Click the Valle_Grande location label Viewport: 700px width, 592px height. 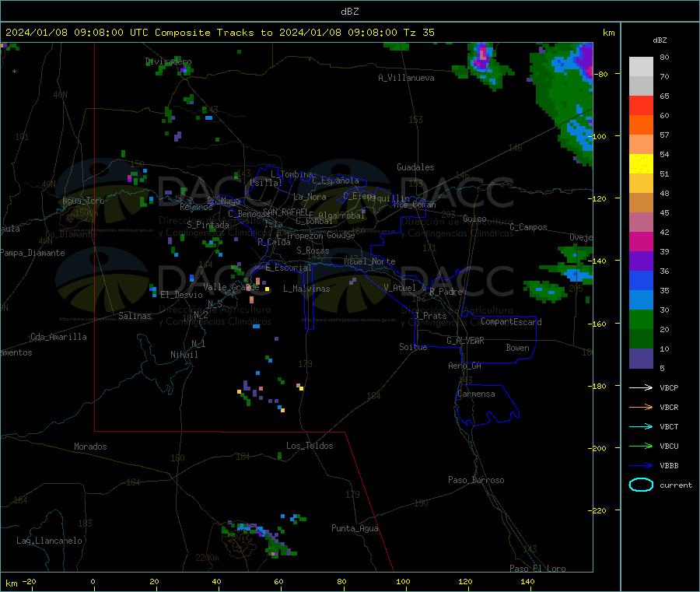point(231,287)
